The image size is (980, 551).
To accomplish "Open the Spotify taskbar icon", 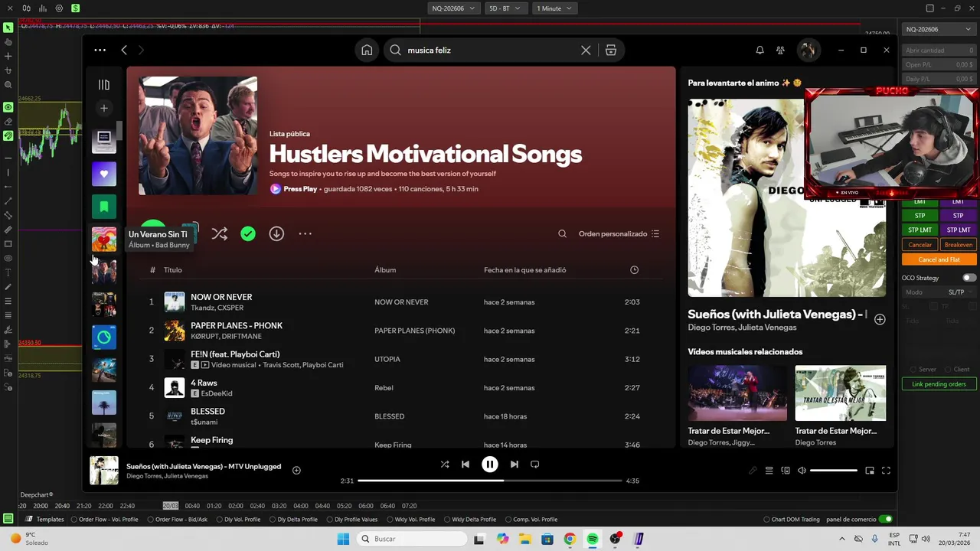I will tap(593, 539).
